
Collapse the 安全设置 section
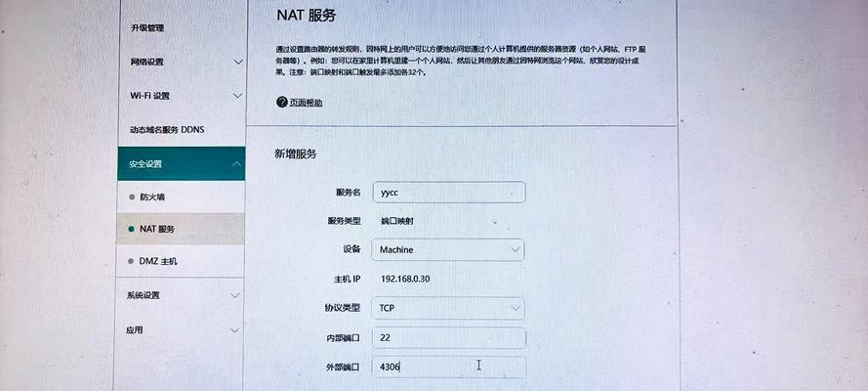[181, 164]
